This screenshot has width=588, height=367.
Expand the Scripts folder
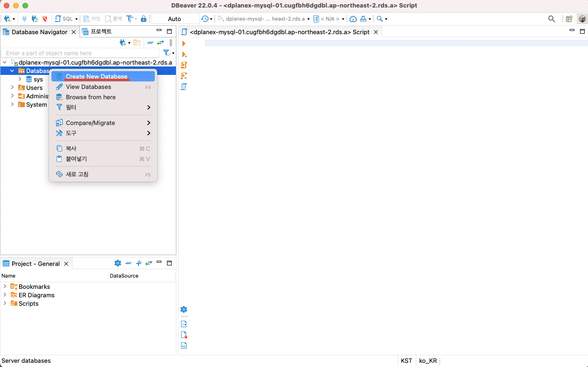(x=5, y=303)
